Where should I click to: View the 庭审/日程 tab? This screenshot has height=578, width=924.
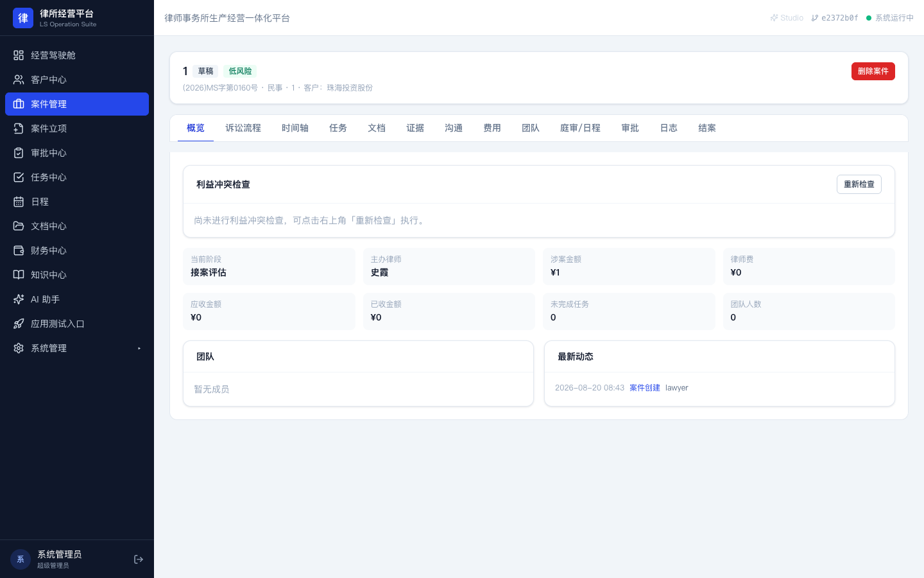580,128
